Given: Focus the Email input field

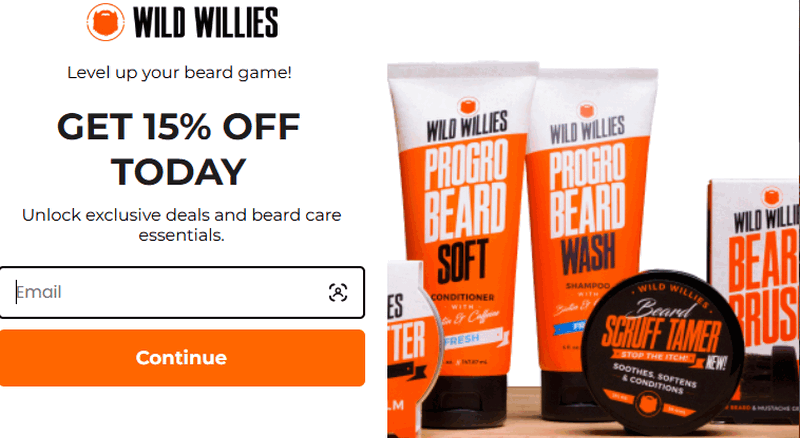Looking at the screenshot, I should (x=182, y=293).
